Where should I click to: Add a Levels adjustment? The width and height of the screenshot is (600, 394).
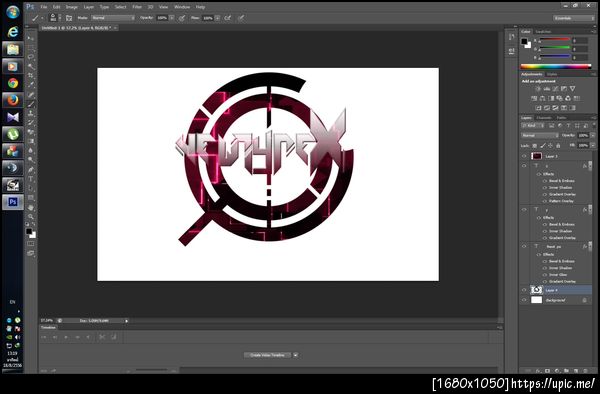click(x=546, y=89)
